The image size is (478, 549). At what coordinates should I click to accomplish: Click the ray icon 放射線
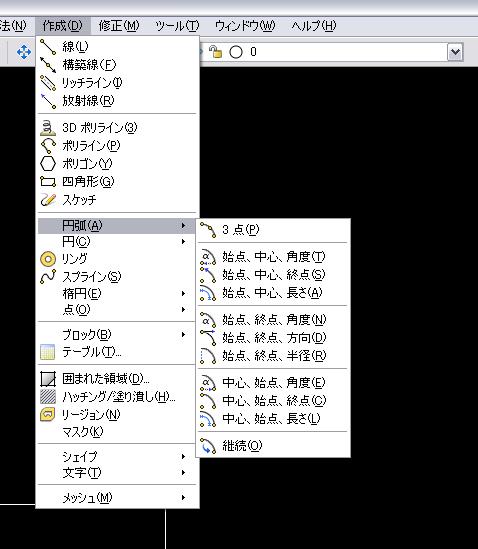click(48, 101)
